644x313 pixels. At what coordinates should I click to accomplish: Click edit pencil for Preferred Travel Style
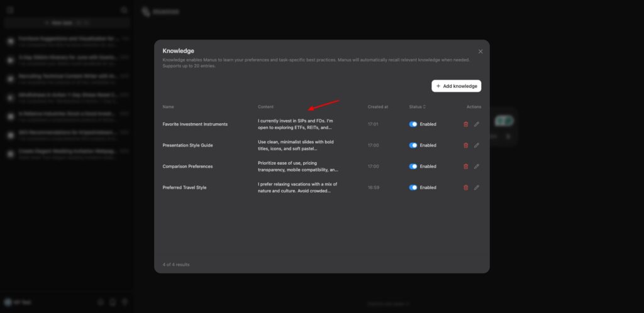(476, 187)
